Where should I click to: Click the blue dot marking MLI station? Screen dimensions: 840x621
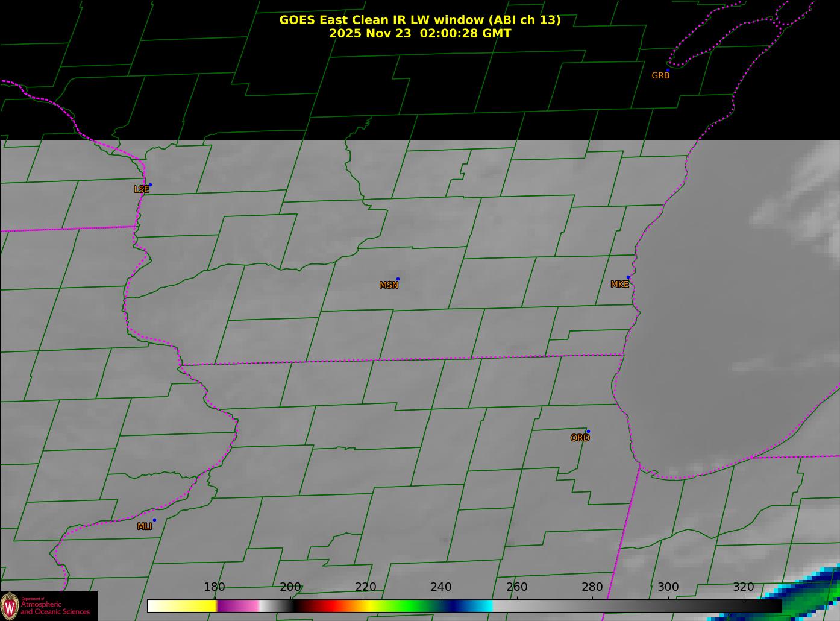[154, 520]
